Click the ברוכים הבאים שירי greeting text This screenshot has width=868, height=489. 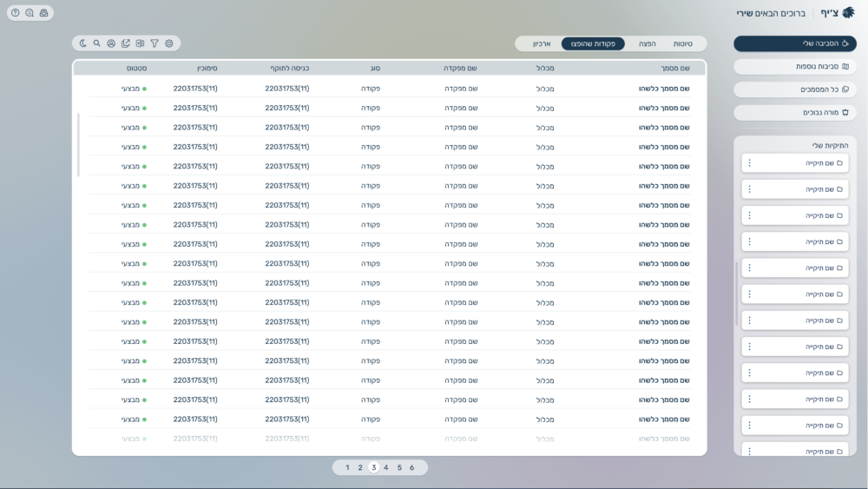[x=771, y=13]
